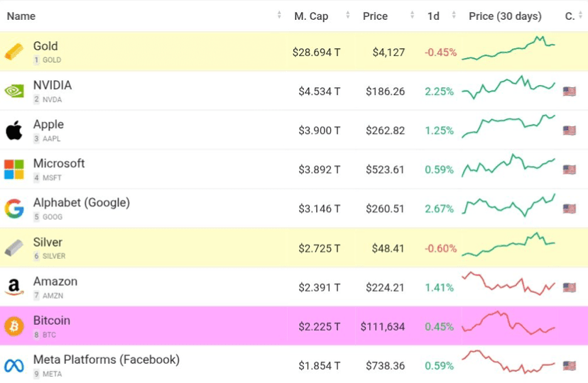588x383 pixels.
Task: Open the Meta Platforms (Facebook) link
Action: [x=106, y=360]
